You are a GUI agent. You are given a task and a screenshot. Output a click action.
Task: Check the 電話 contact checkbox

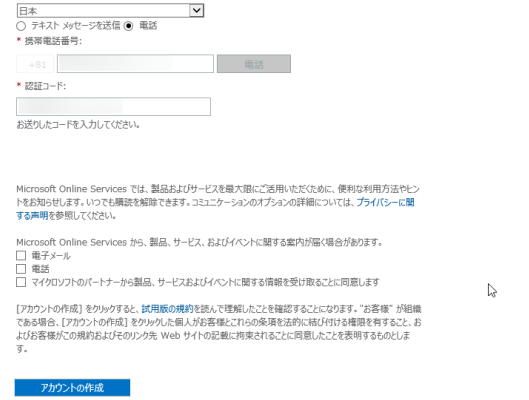[x=21, y=269]
